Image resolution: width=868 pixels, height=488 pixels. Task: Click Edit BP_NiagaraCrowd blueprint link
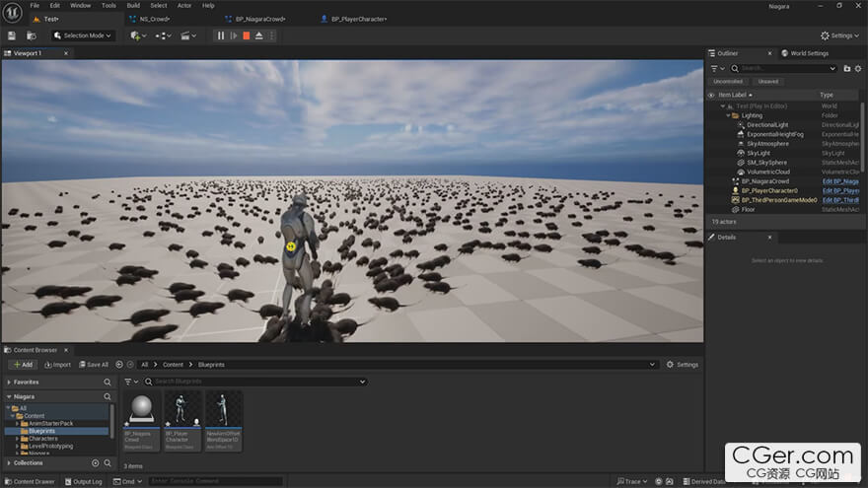(840, 181)
